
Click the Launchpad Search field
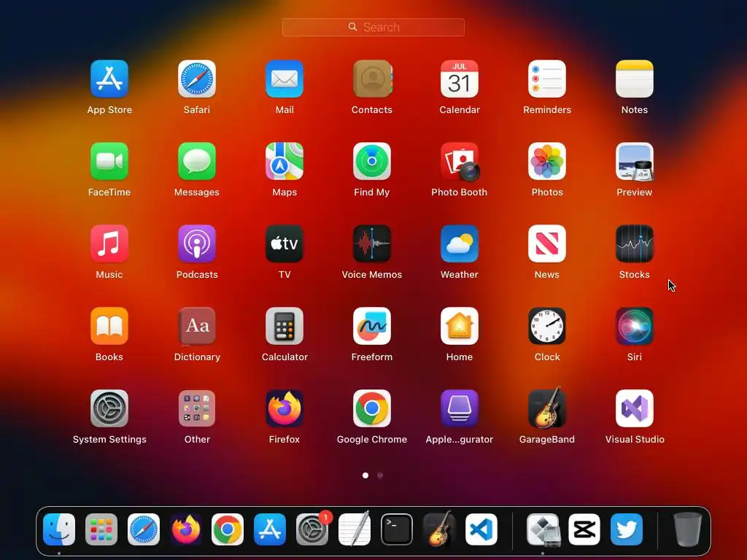click(373, 27)
